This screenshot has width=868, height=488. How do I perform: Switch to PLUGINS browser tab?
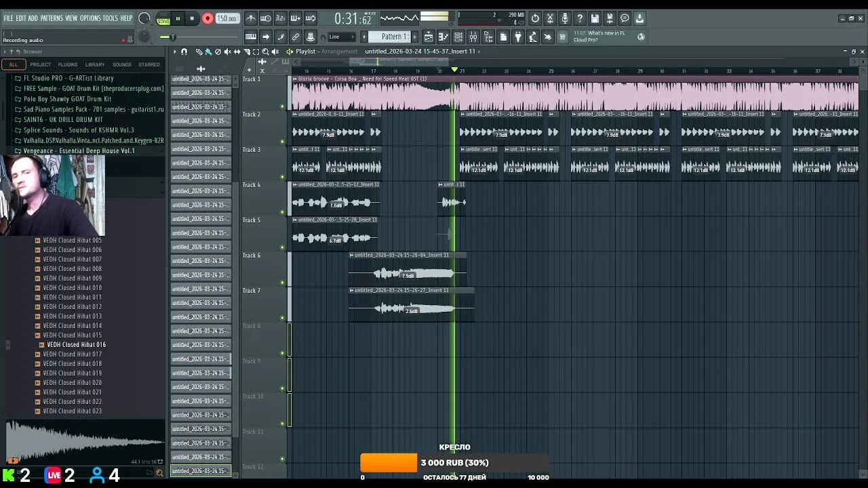[x=68, y=64]
